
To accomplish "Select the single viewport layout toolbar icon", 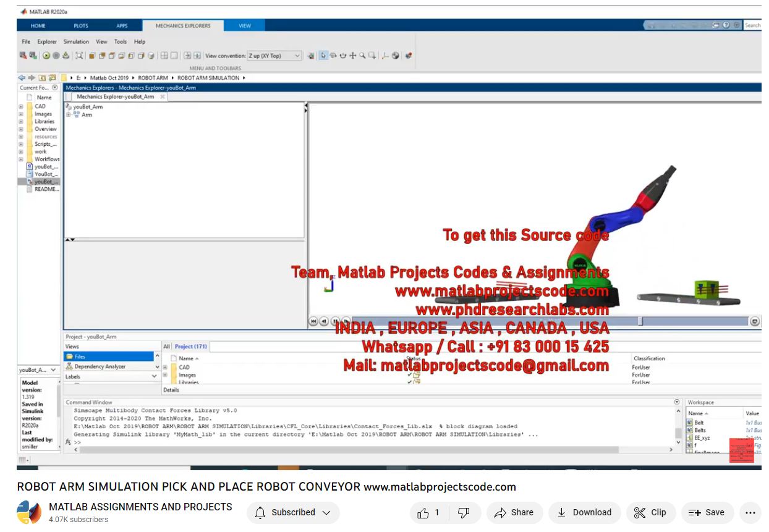I will click(x=174, y=56).
